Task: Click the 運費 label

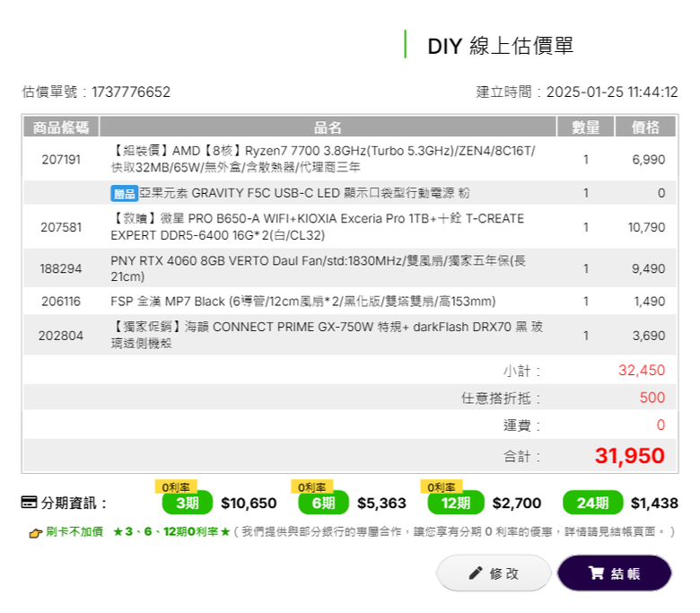Action: click(x=521, y=425)
